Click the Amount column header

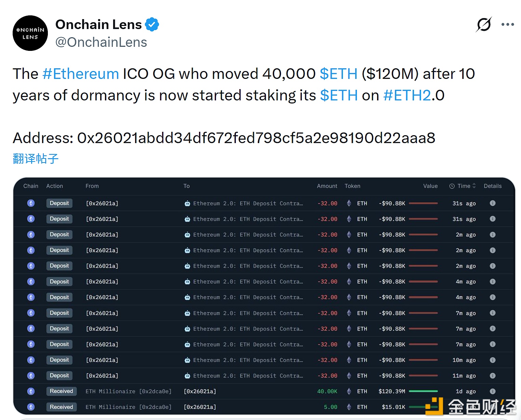click(x=327, y=186)
